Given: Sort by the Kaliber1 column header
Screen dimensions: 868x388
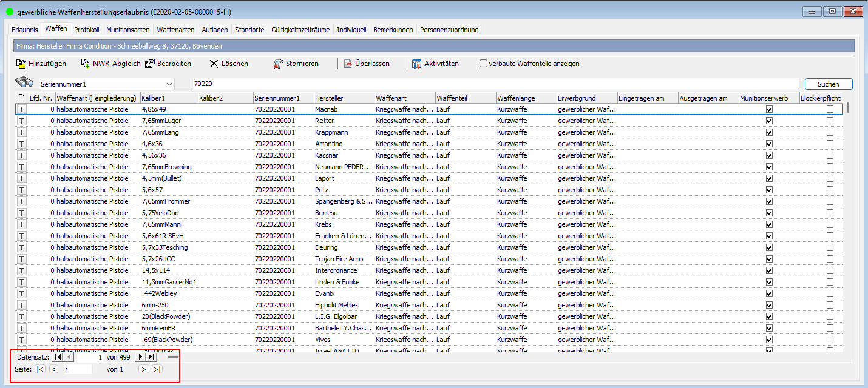Looking at the screenshot, I should tap(168, 98).
